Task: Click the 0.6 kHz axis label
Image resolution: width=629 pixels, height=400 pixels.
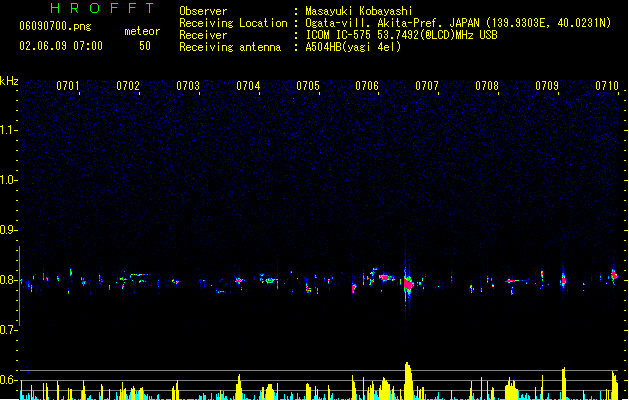Action: (7, 380)
